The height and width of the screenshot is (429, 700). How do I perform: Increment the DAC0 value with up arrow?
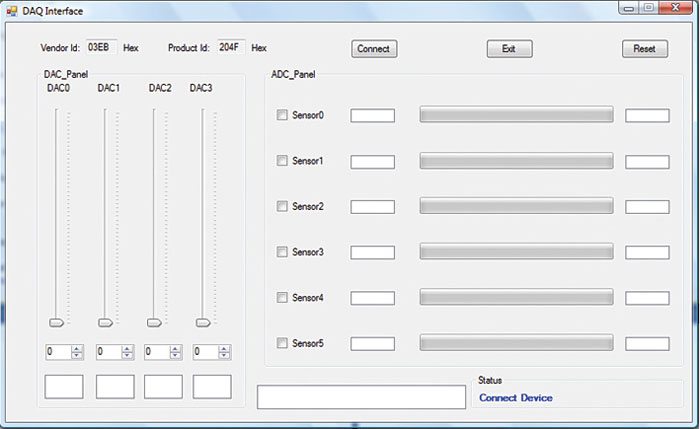click(77, 348)
